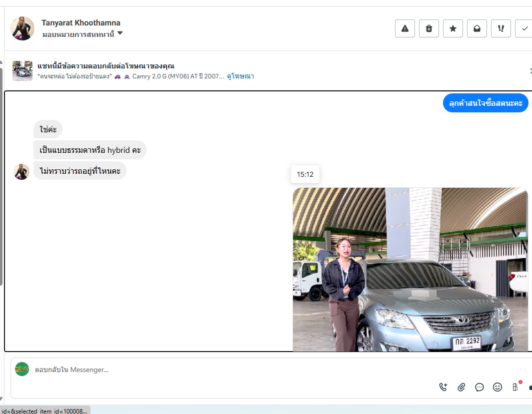This screenshot has width=532, height=414.
Task: Mark conversation as done checkmark
Action: tap(524, 28)
